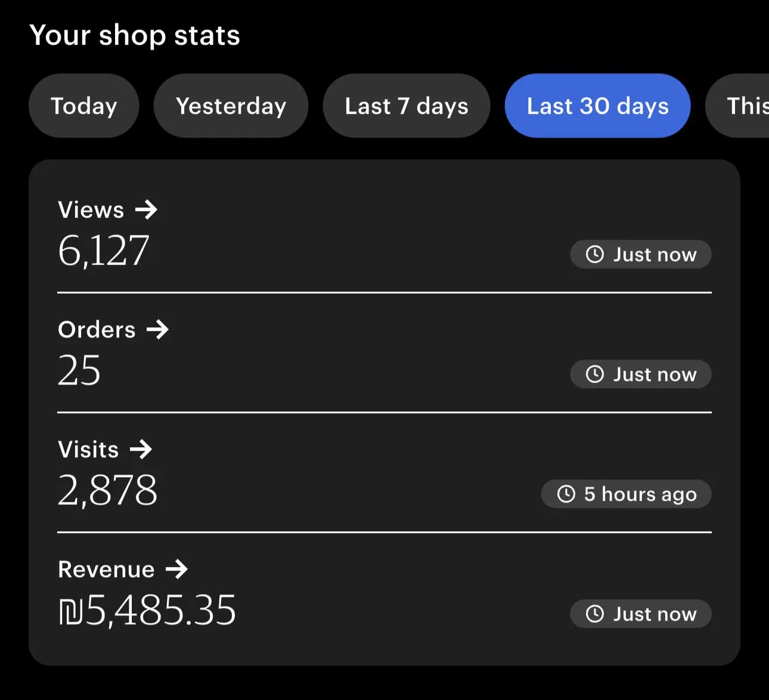The image size is (769, 700).
Task: Click the arrow icon beside Revenue
Action: click(176, 569)
